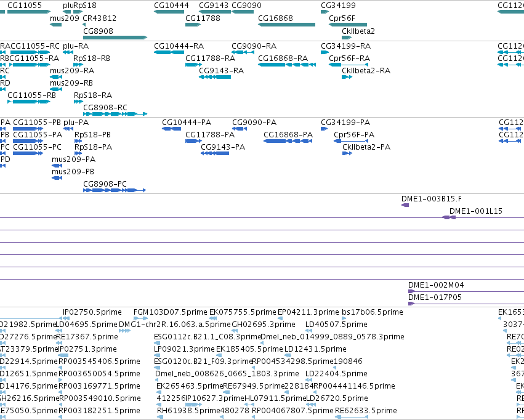Select the CG11788 gene arrow in top track

click(x=193, y=25)
